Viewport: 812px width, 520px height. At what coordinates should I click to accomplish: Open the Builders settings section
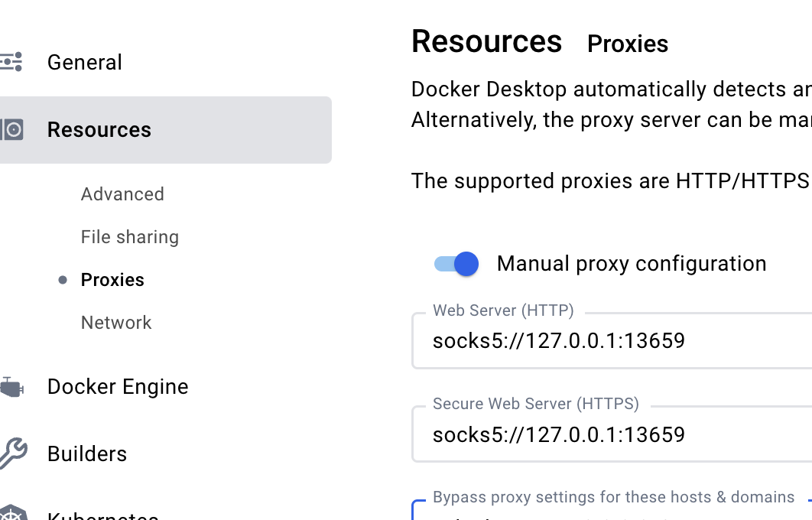tap(87, 453)
